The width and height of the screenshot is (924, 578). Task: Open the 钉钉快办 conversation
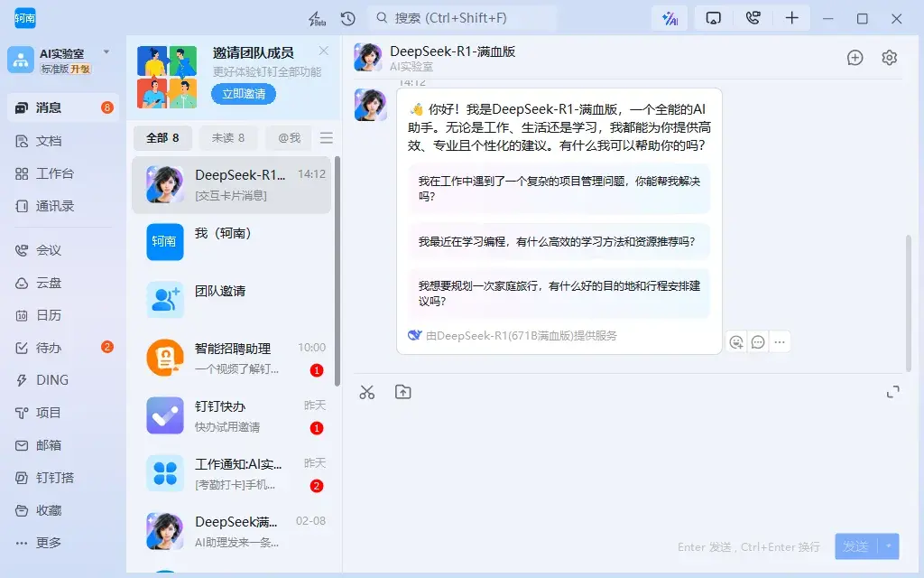pos(232,415)
